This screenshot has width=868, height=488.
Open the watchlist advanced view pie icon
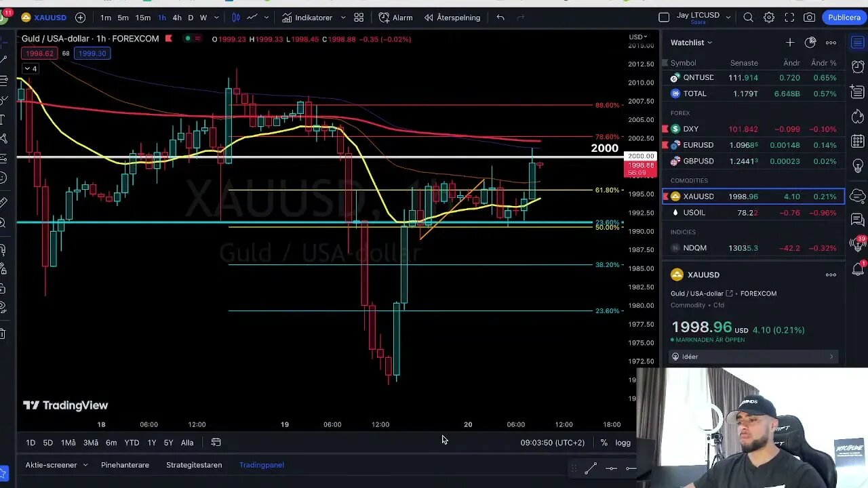click(x=810, y=42)
